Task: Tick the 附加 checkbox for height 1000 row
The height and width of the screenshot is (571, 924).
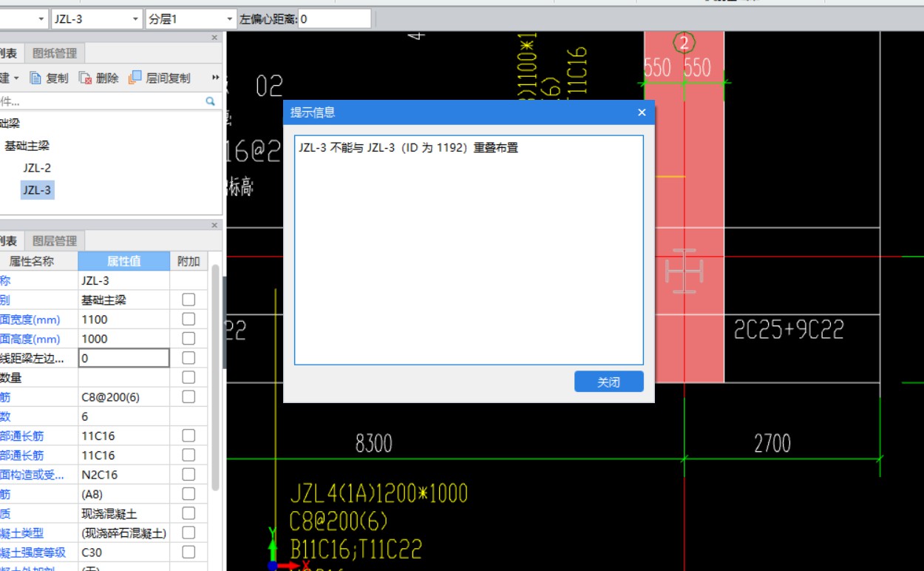Action: coord(188,339)
